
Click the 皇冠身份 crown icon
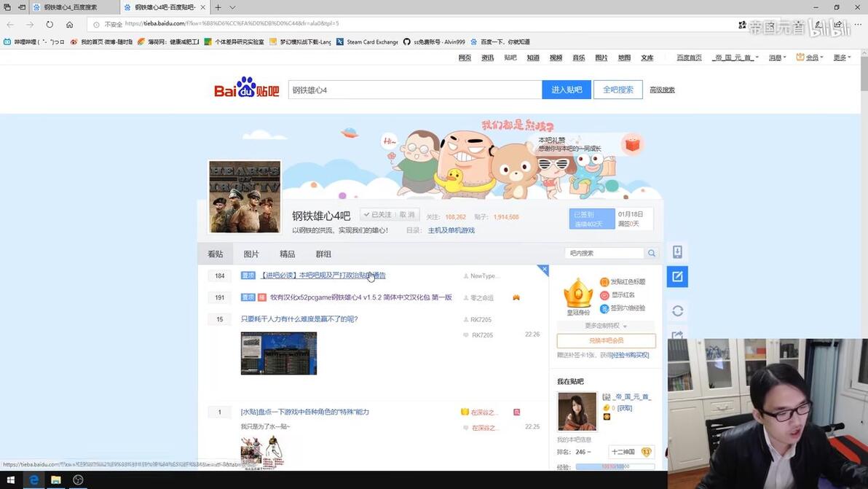(578, 293)
